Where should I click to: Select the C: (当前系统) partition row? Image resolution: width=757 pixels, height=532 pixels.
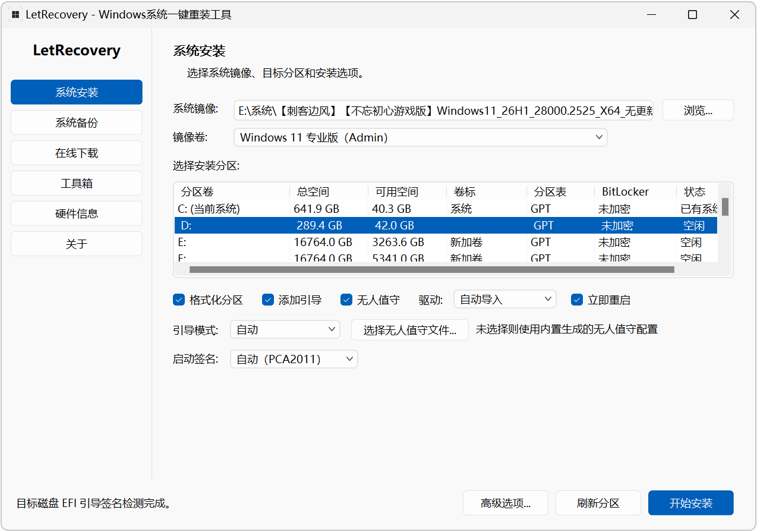click(x=446, y=209)
